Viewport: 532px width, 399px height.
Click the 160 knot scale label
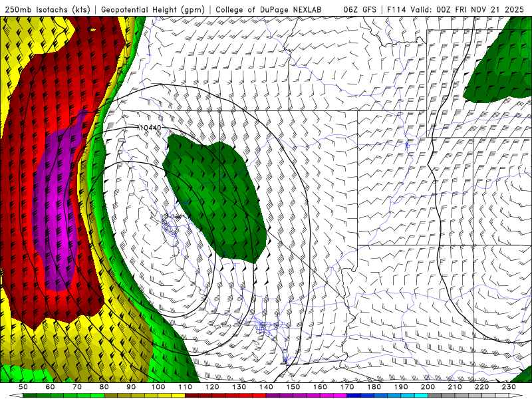coord(320,387)
